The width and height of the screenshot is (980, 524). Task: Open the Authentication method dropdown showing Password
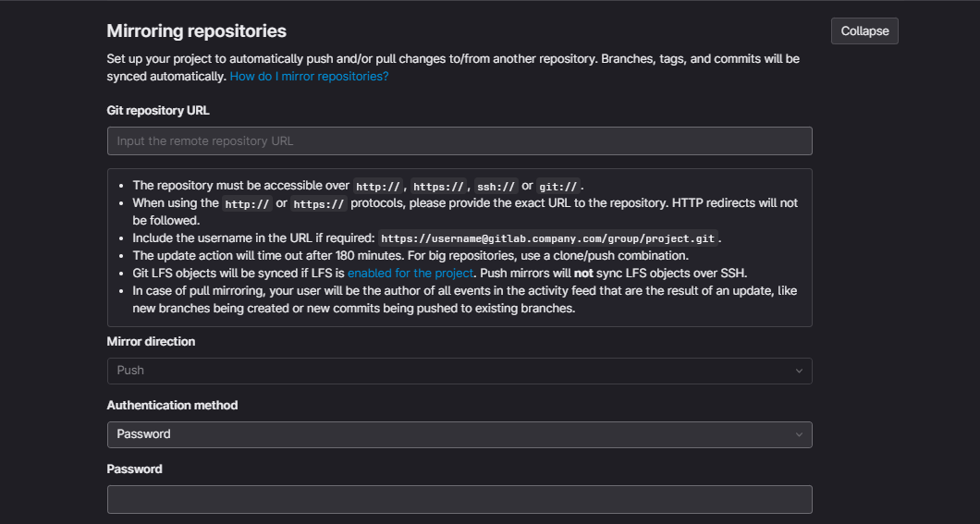pos(459,434)
